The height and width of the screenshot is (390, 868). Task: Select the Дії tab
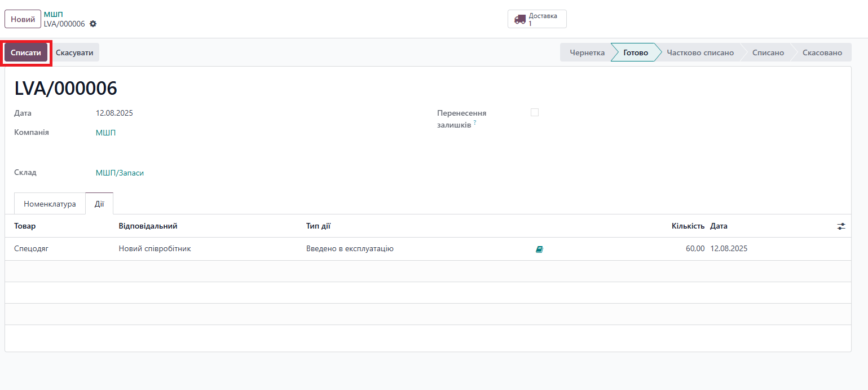click(99, 204)
